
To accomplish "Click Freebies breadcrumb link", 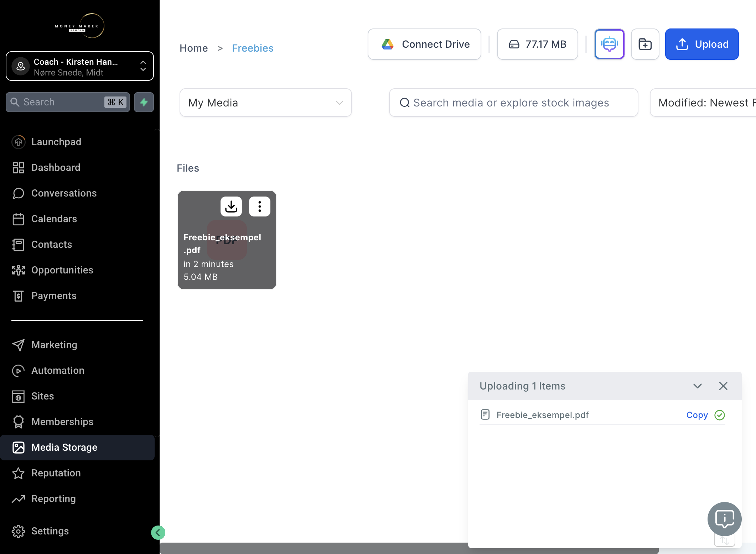I will [x=253, y=48].
